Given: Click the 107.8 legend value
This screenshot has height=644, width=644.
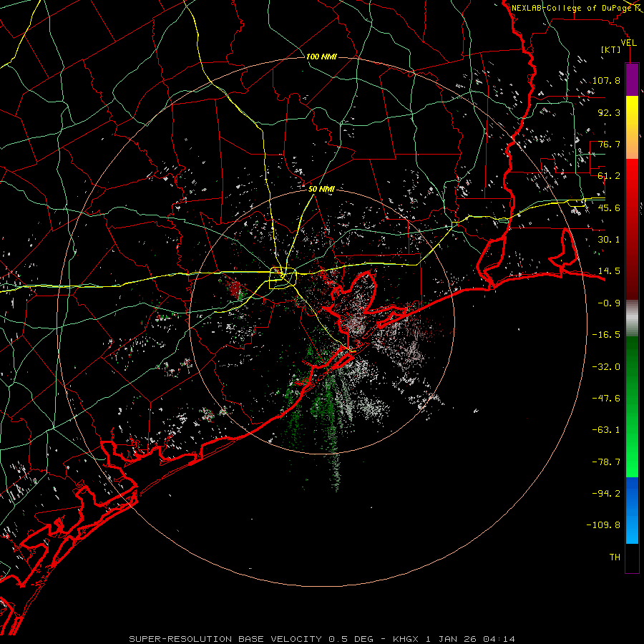Looking at the screenshot, I should 606,80.
